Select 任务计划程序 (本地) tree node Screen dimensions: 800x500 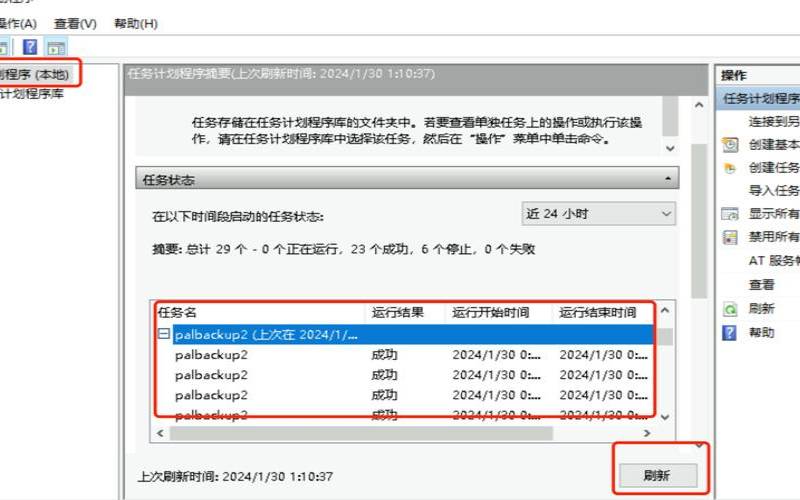coord(35,74)
